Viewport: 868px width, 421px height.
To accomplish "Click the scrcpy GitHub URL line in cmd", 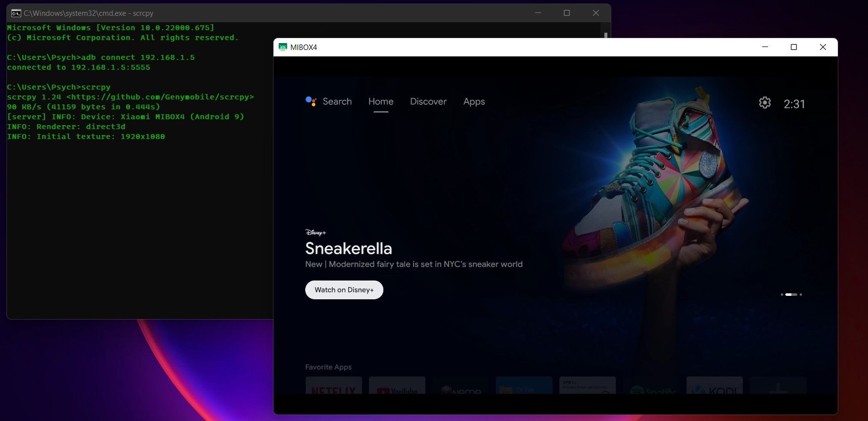I will click(x=131, y=97).
